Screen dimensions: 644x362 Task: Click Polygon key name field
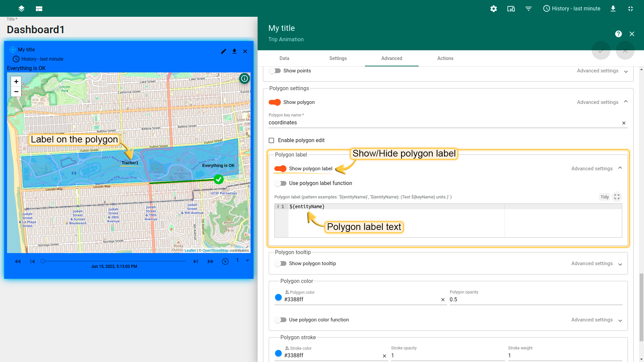[x=443, y=123]
